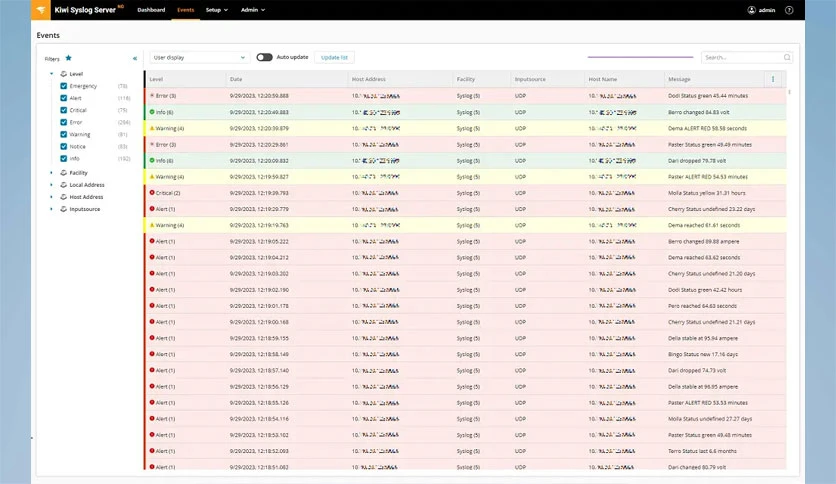Expand the Local Address filter group
This screenshot has width=836, height=484.
52,184
